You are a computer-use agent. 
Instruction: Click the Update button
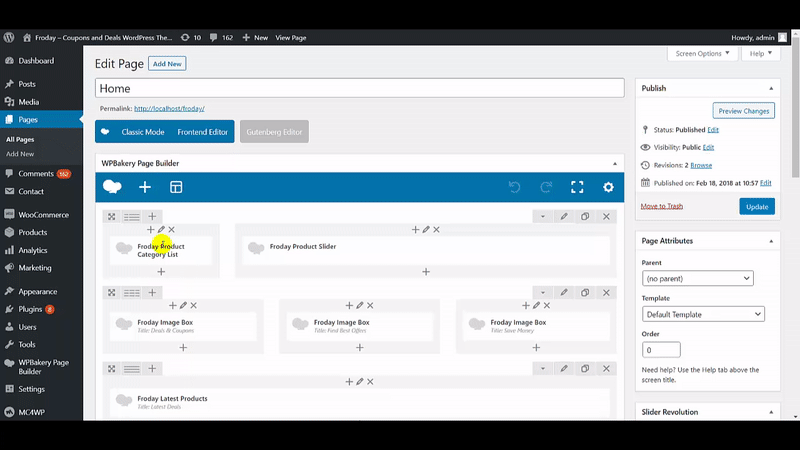(757, 206)
